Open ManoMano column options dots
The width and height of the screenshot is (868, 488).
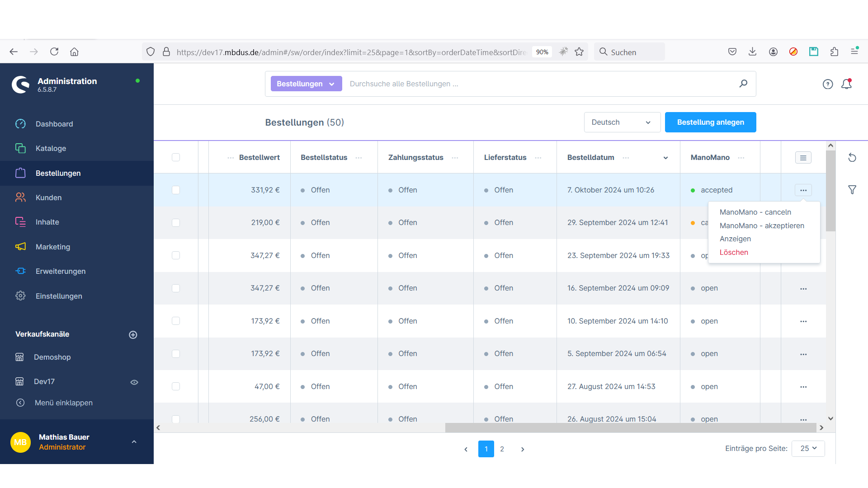pyautogui.click(x=741, y=158)
